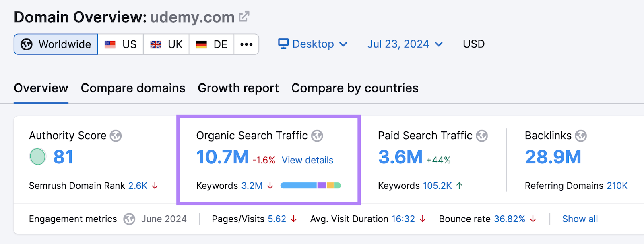Screen dimensions: 644x244
Task: Click globe icon next to Engagement metrics
Action: [x=129, y=219]
